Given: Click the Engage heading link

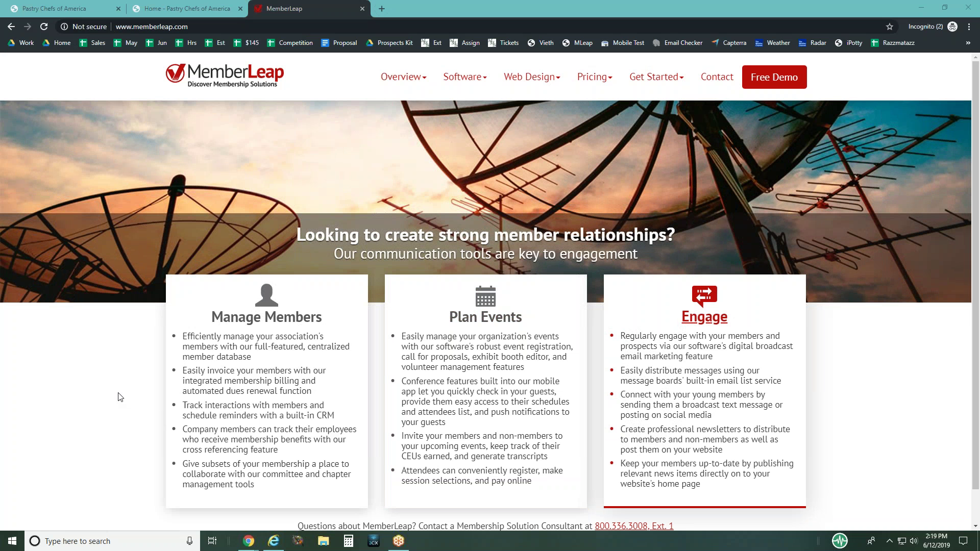Looking at the screenshot, I should 704,317.
